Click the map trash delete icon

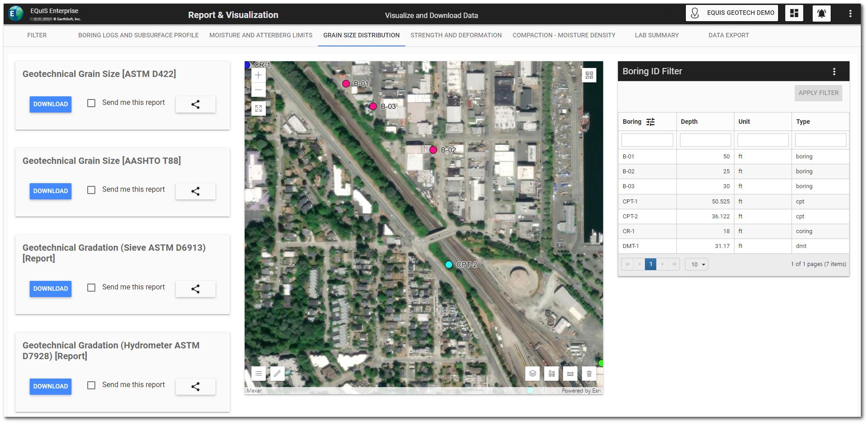589,374
